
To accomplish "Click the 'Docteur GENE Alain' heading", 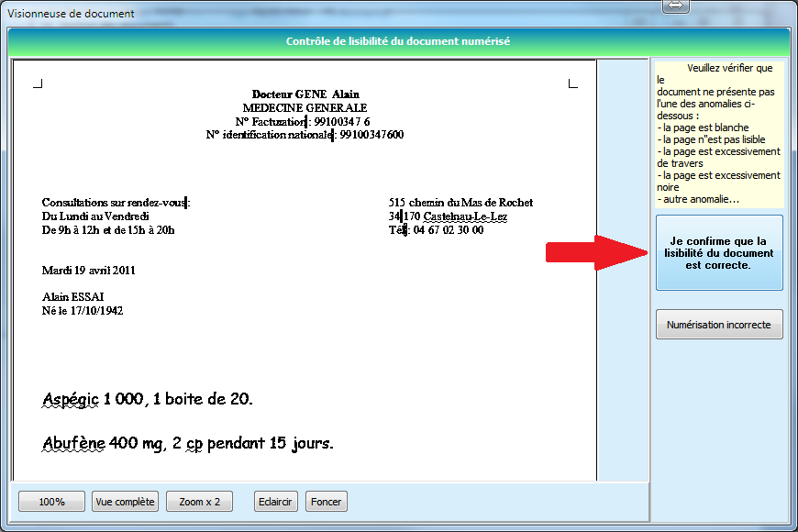I will 305,94.
